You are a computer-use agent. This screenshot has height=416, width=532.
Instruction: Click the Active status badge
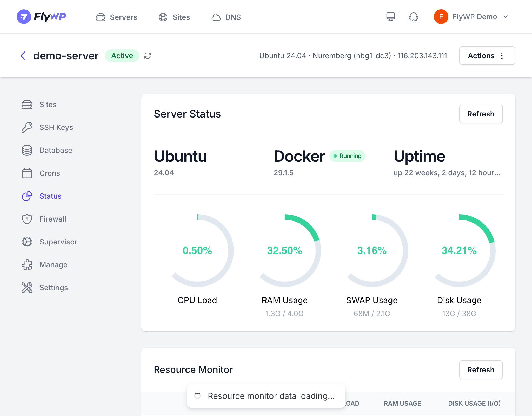point(122,56)
